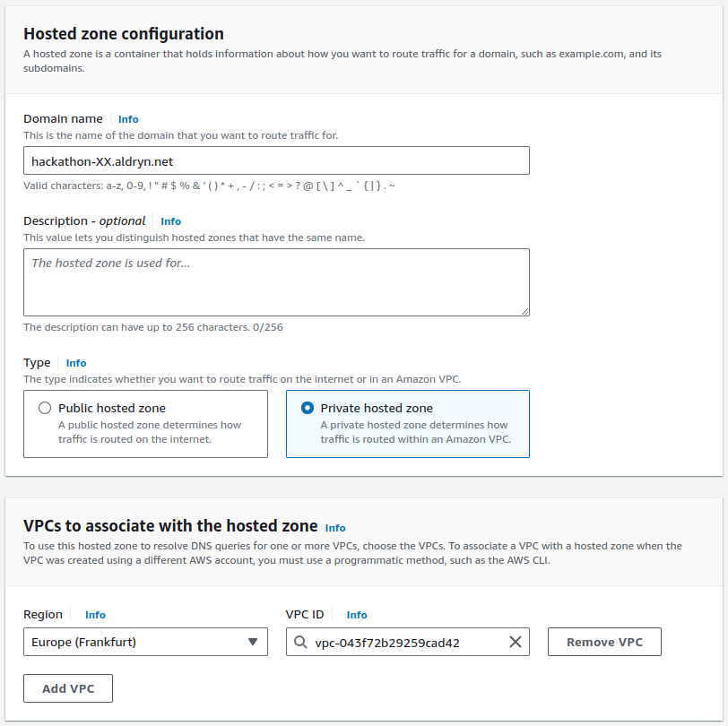The image size is (728, 726).
Task: Open the Europe (Frankfurt) region dropdown
Action: coord(145,642)
